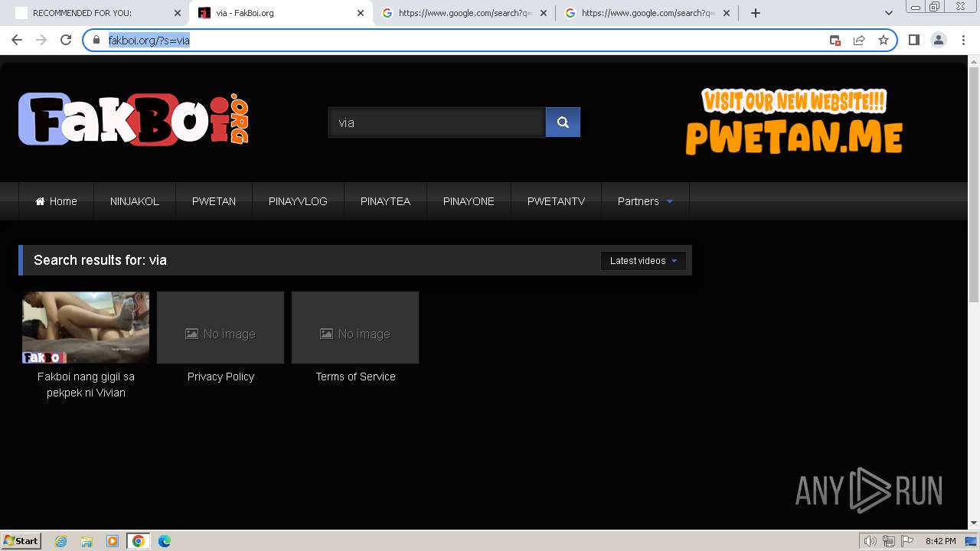Open Chrome three-dot menu
This screenshot has width=980, height=551.
[x=963, y=40]
